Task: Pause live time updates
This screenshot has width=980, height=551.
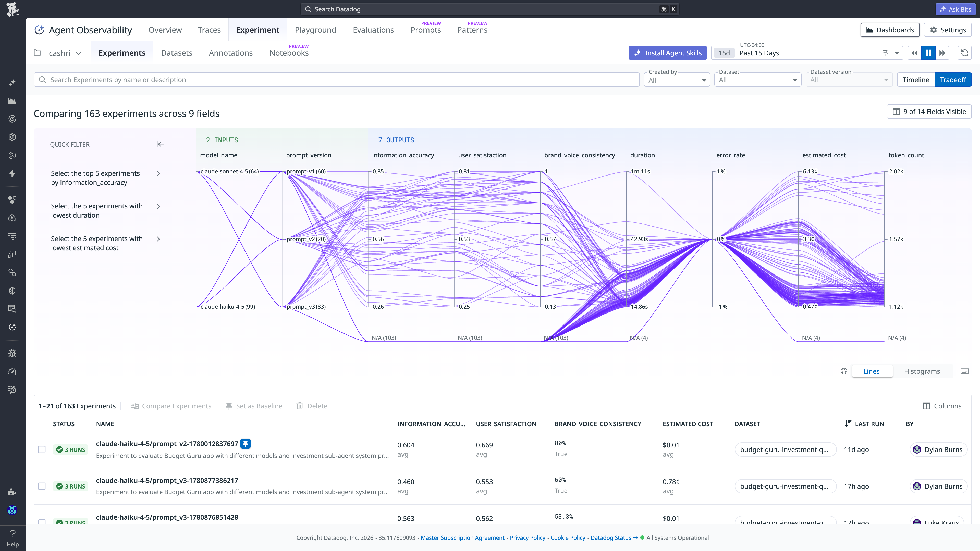Action: point(928,53)
